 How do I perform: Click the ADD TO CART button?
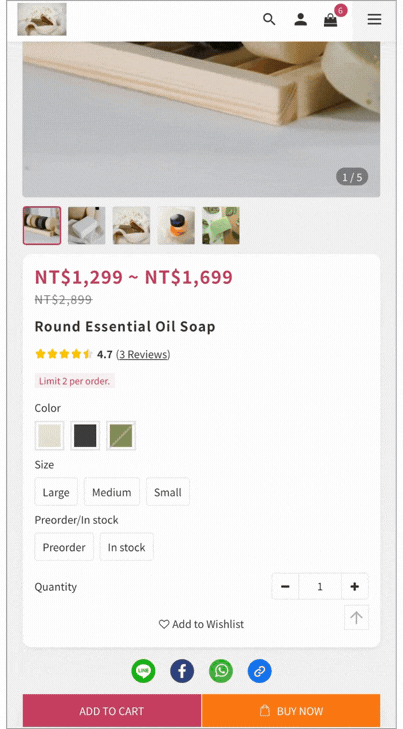(x=112, y=710)
